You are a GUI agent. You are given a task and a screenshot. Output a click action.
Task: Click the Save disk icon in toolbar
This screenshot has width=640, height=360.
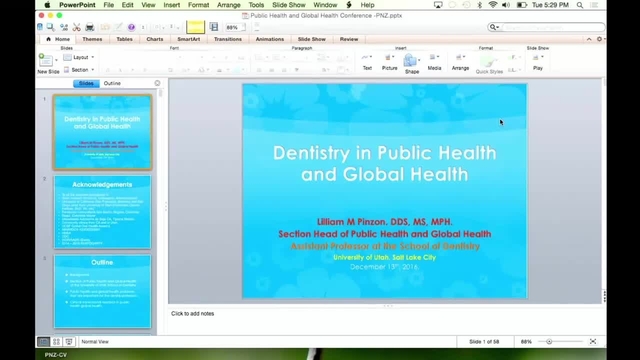click(214, 27)
